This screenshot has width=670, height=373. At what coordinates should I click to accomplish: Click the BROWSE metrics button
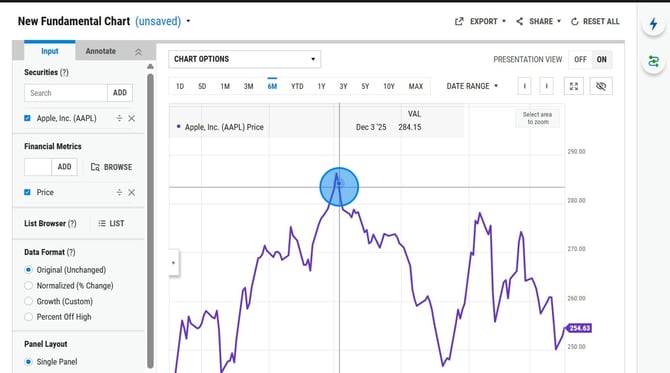[x=112, y=167]
